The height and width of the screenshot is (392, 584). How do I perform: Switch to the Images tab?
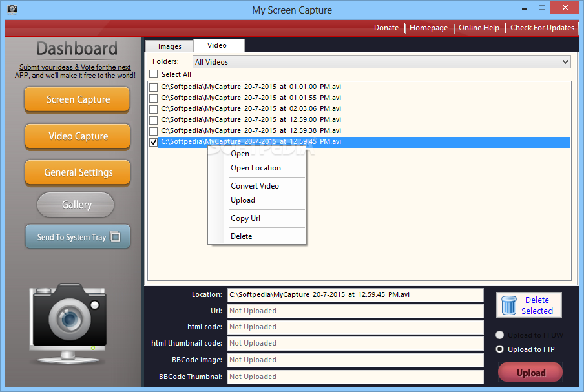169,46
